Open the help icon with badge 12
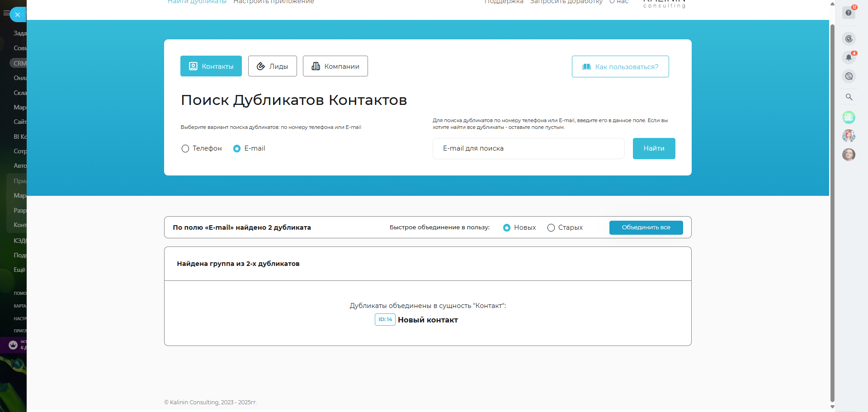Image resolution: width=868 pixels, height=412 pixels. [849, 13]
